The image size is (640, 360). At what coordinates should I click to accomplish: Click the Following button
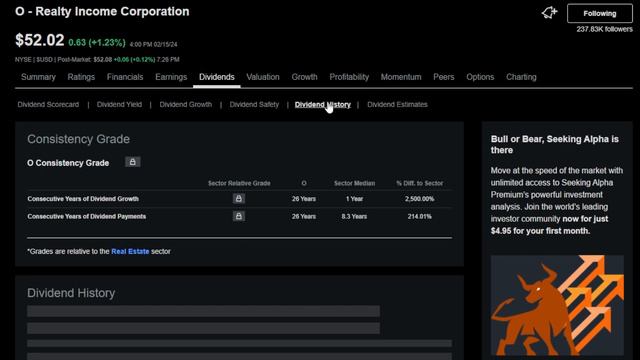click(x=600, y=13)
